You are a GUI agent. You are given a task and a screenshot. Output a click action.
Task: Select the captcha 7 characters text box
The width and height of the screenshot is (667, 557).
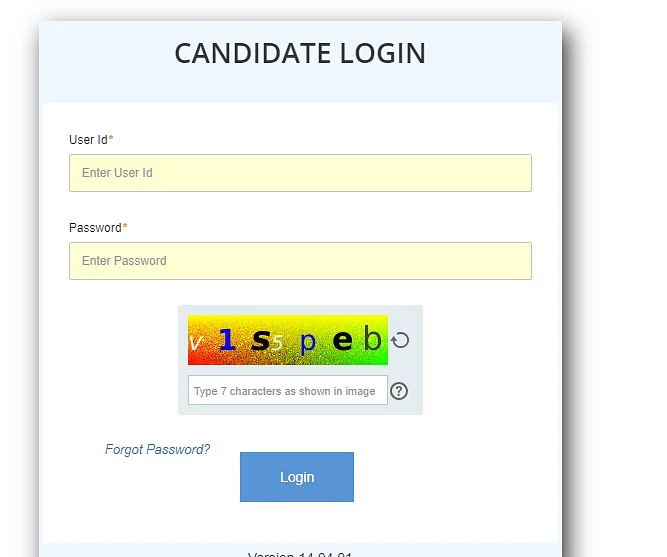[x=287, y=391]
